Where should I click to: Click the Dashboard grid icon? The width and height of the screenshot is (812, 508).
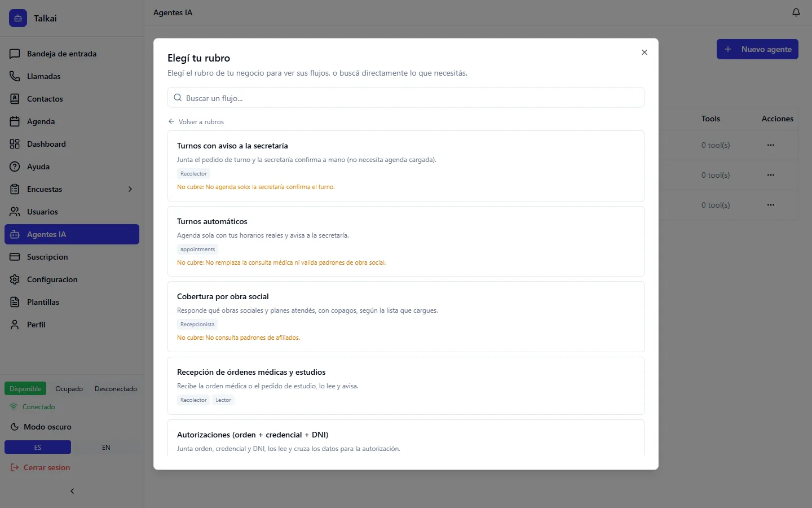(15, 144)
